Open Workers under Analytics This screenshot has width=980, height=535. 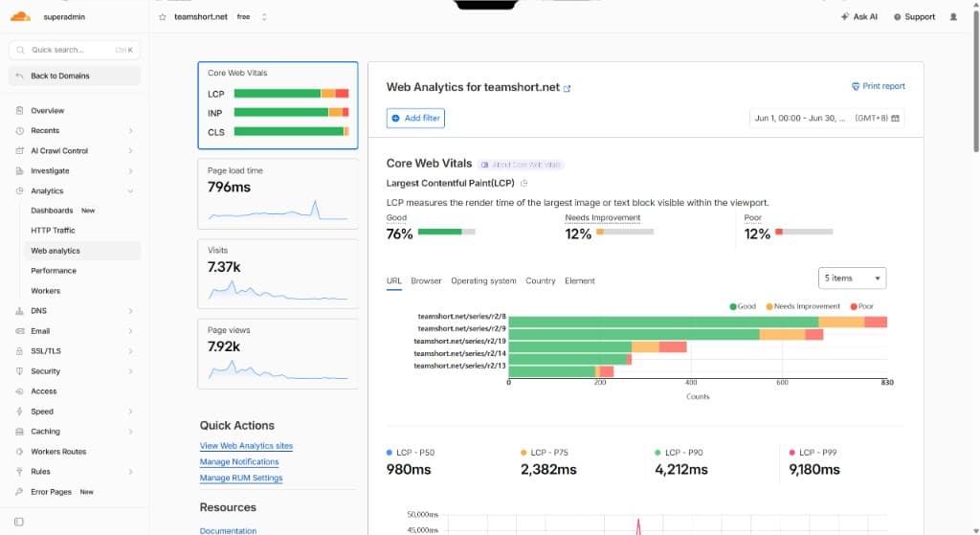(x=46, y=291)
